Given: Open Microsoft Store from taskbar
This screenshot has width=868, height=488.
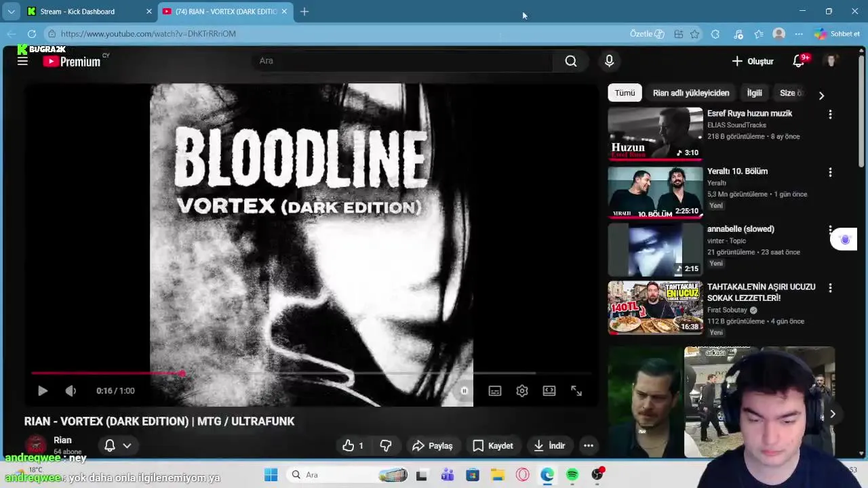Looking at the screenshot, I should click(x=472, y=474).
